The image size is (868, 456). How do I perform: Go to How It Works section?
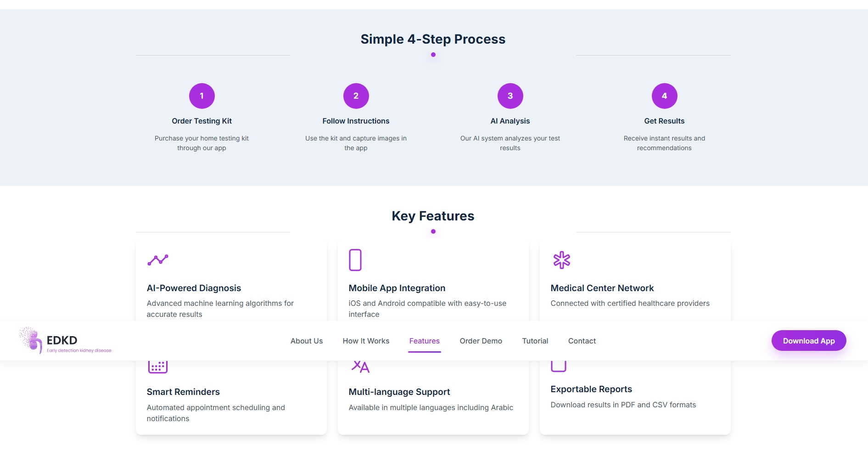coord(366,341)
